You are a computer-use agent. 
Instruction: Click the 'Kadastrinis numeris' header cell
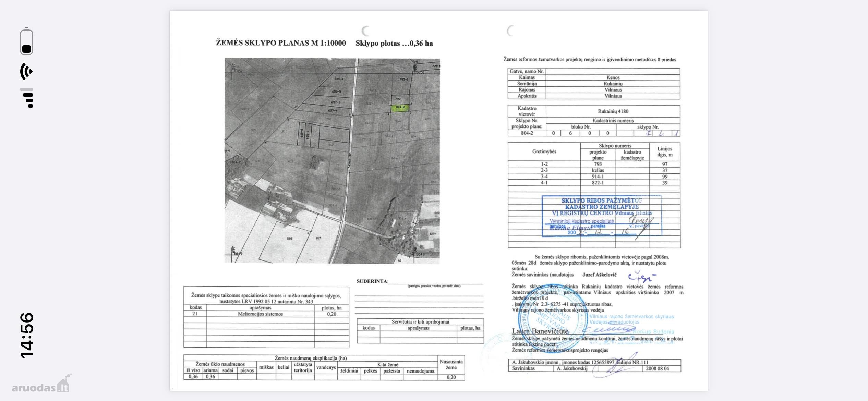tap(613, 121)
